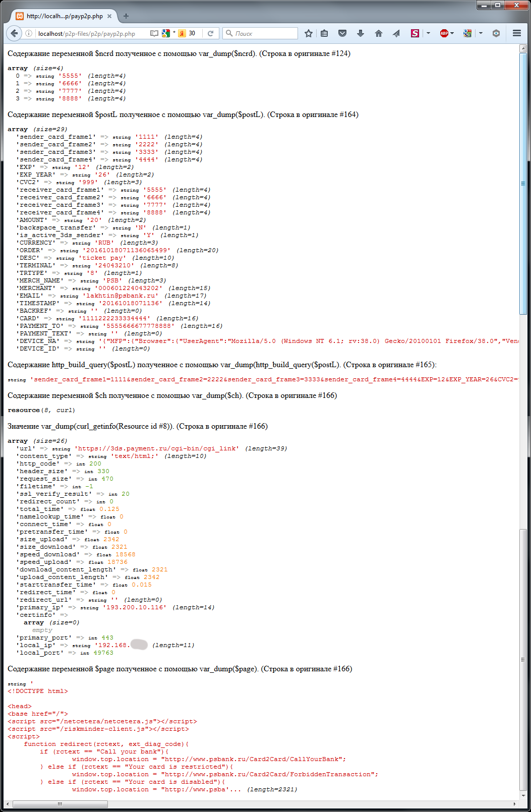Toggle Reader View book icon
Viewport: 531px width, 812px height.
coord(154,33)
